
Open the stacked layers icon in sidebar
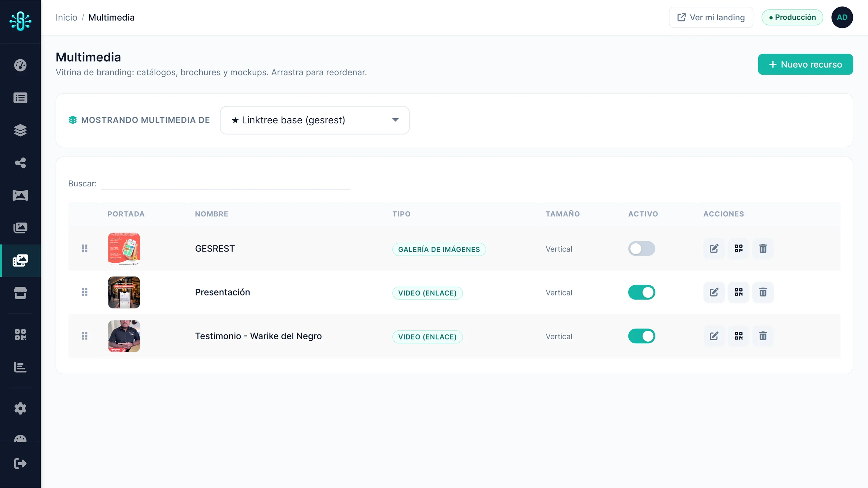pos(20,130)
